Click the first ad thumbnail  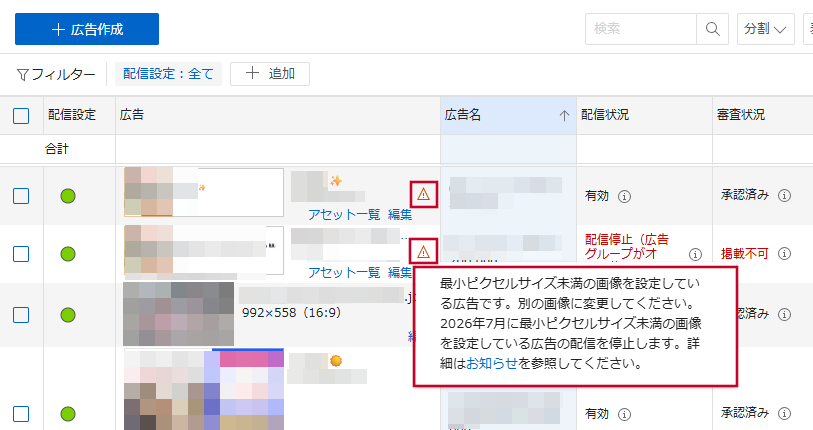(x=204, y=192)
